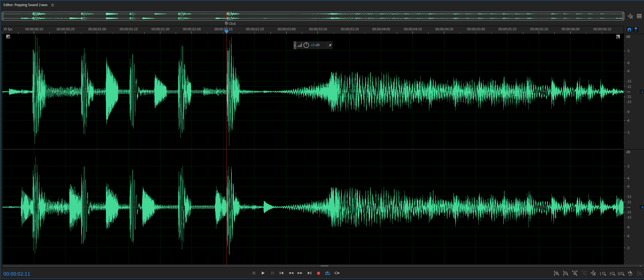Click Zoom In Time icon

click(x=575, y=273)
